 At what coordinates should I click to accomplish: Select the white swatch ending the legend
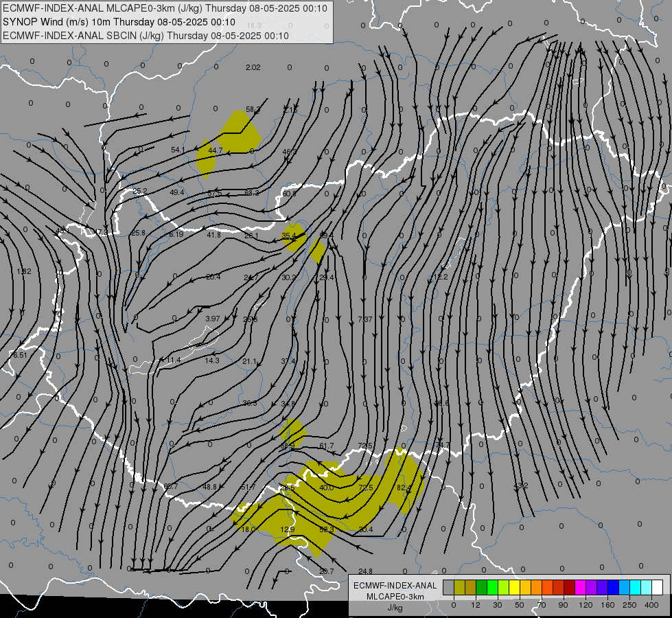tap(657, 587)
